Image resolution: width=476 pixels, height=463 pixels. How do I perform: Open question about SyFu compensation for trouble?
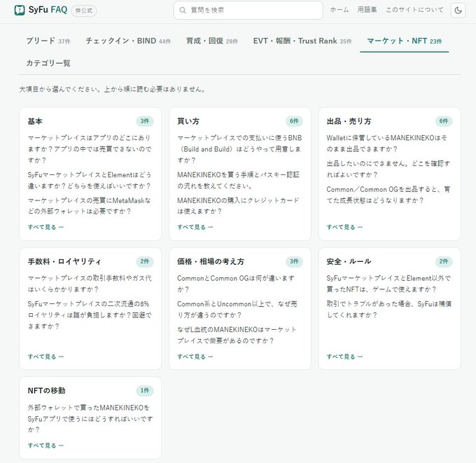(389, 310)
